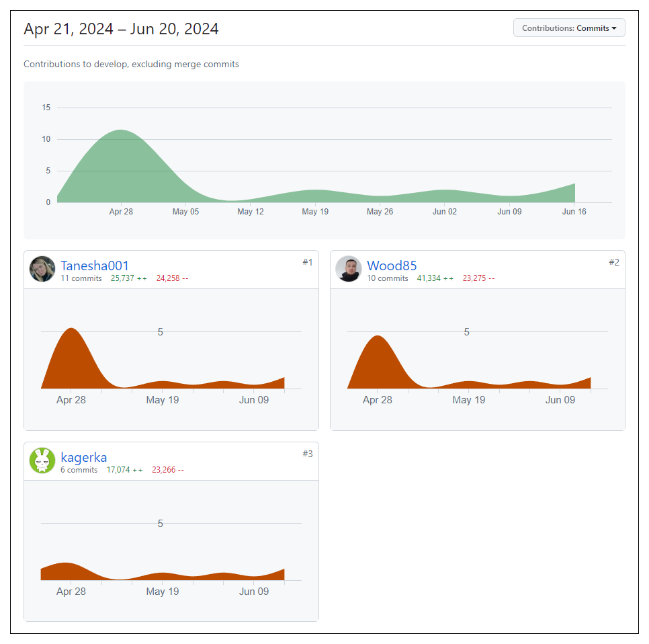Click the date range heading Apr 21 – Jun 20
649x644 pixels.
point(121,29)
